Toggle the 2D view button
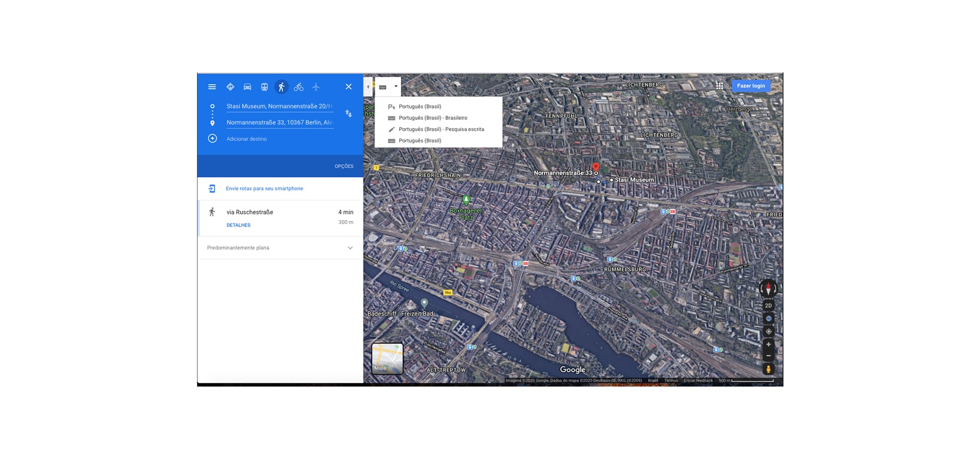 [x=768, y=305]
